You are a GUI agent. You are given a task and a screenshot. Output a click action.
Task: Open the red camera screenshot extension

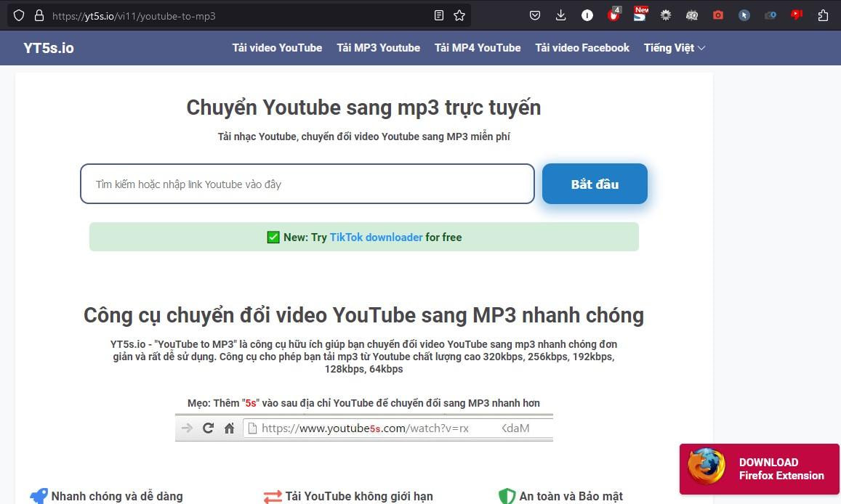coord(718,15)
